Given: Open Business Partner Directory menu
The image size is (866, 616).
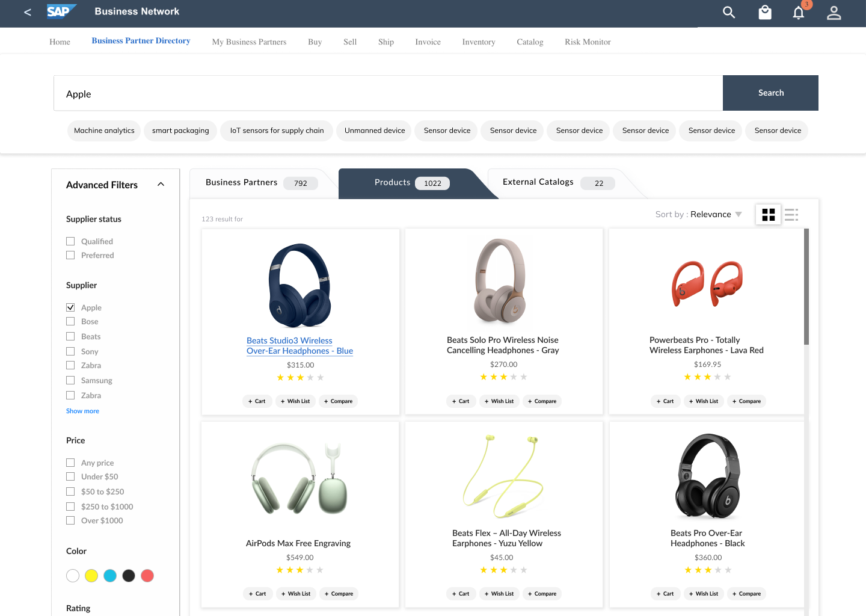Looking at the screenshot, I should pyautogui.click(x=141, y=41).
